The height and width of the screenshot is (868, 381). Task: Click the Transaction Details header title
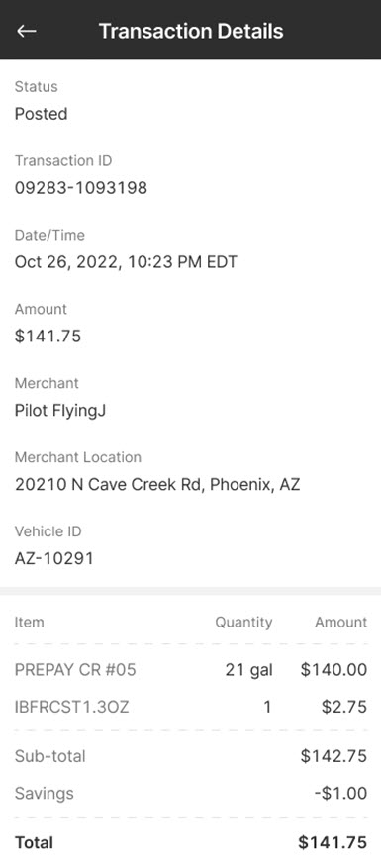(190, 31)
